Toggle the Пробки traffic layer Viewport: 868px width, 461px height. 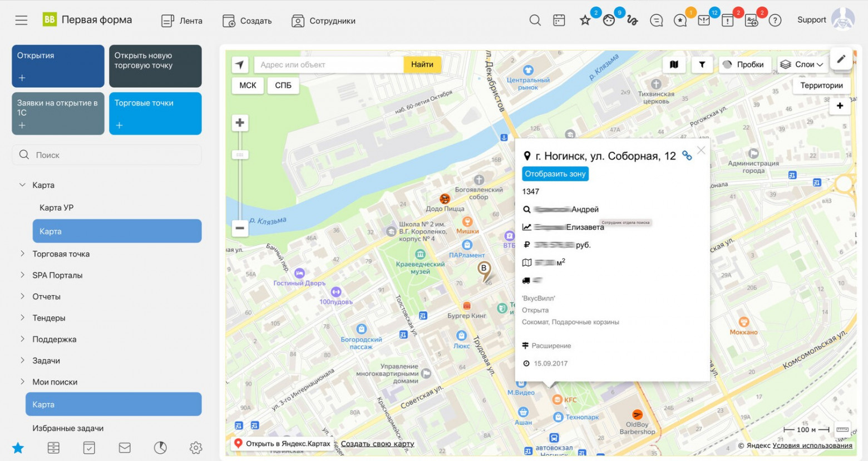click(x=744, y=65)
